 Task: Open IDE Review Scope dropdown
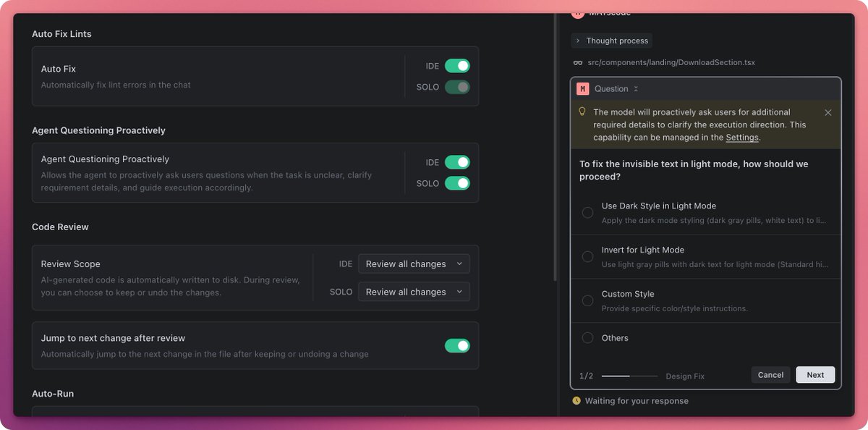click(414, 264)
